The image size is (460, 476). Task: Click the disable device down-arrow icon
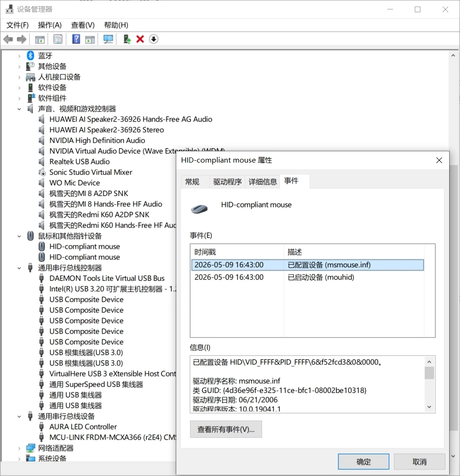pos(154,39)
